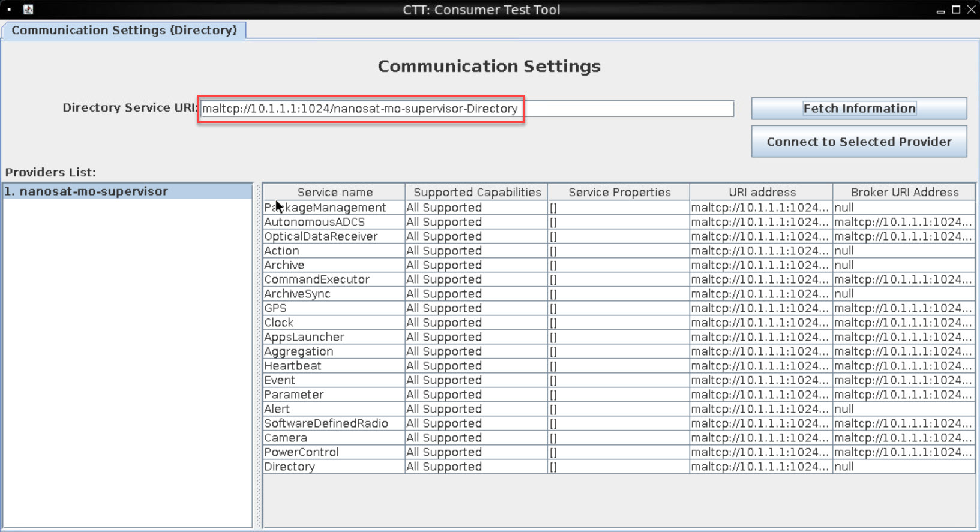The image size is (980, 532).
Task: Click the Fetch Information button
Action: [x=859, y=109]
